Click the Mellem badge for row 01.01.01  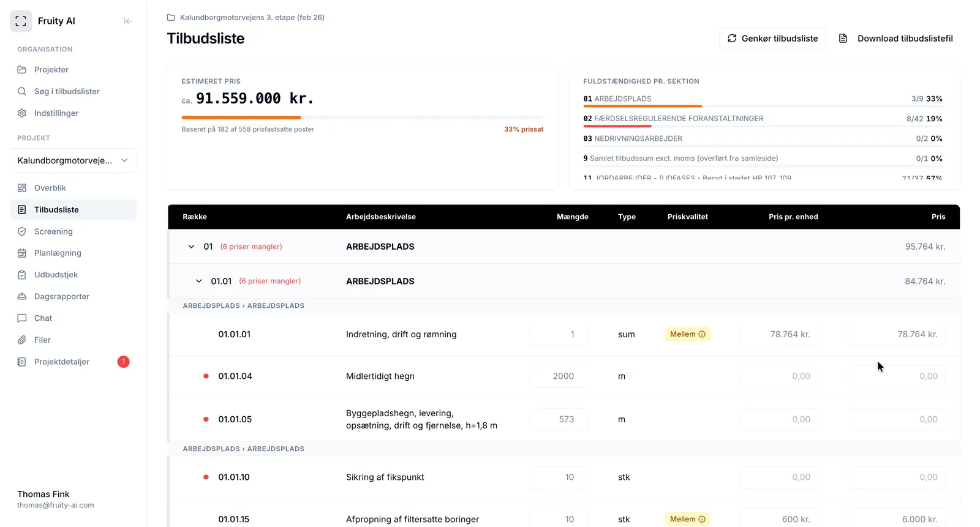pos(688,334)
